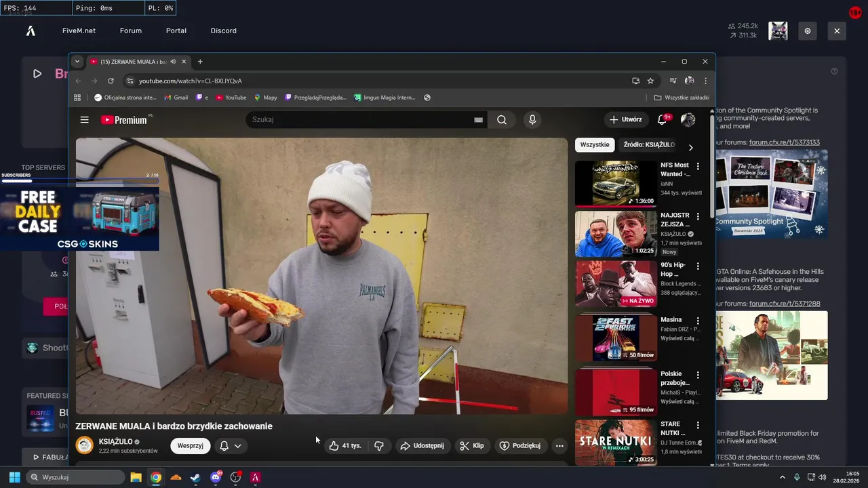Open the NFS Most Wanted video thumbnail
The image size is (868, 488).
click(616, 183)
